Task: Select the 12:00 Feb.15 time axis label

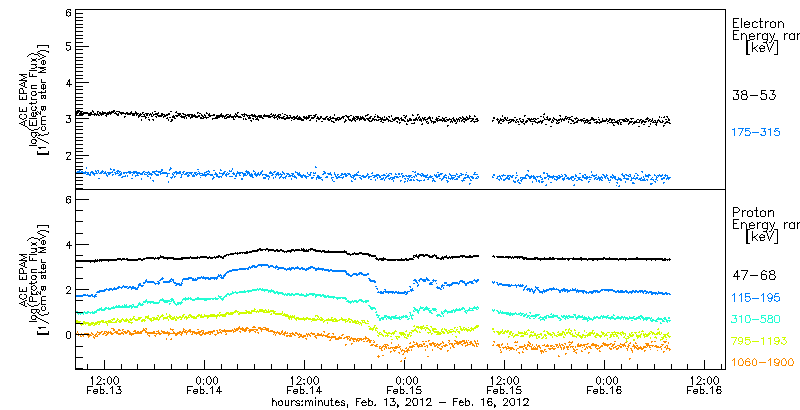Action: click(x=505, y=386)
